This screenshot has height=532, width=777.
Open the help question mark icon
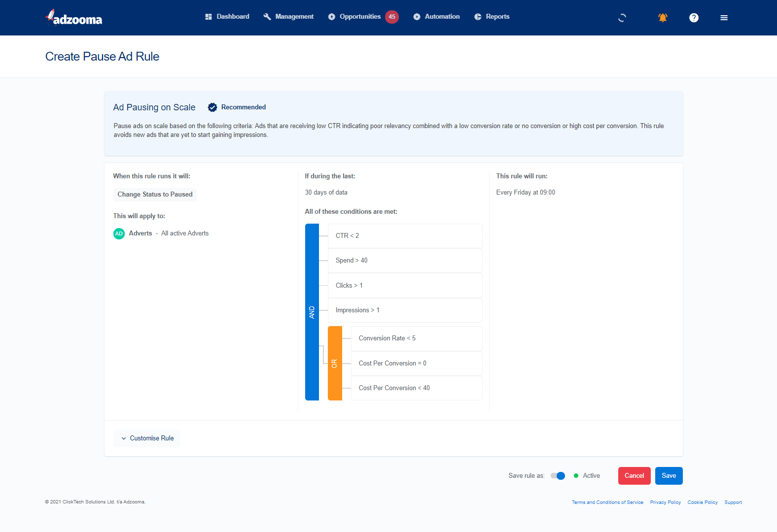click(694, 18)
